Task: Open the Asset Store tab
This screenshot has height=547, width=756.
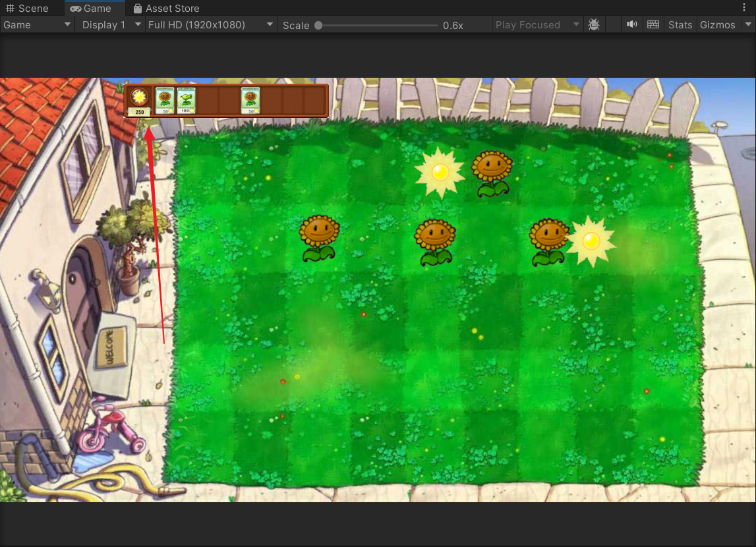Action: 166,9
